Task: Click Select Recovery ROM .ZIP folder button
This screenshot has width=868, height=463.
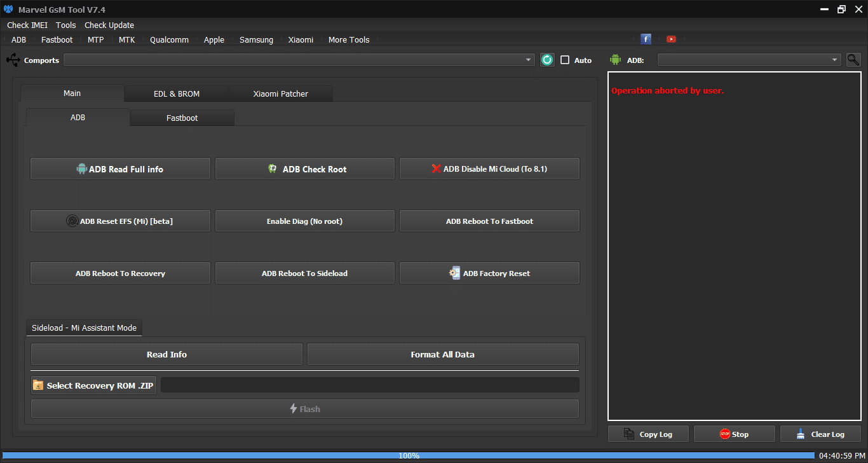Action: click(x=94, y=385)
